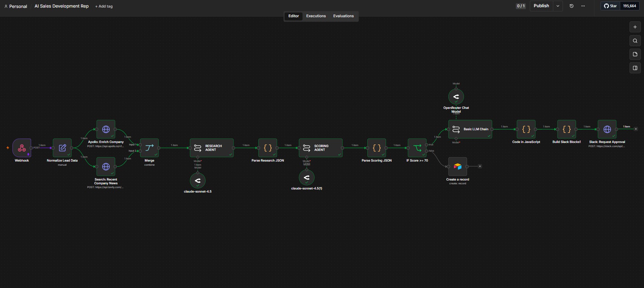The image size is (644, 288).
Task: Open the canvas search magnifier button
Action: click(635, 41)
